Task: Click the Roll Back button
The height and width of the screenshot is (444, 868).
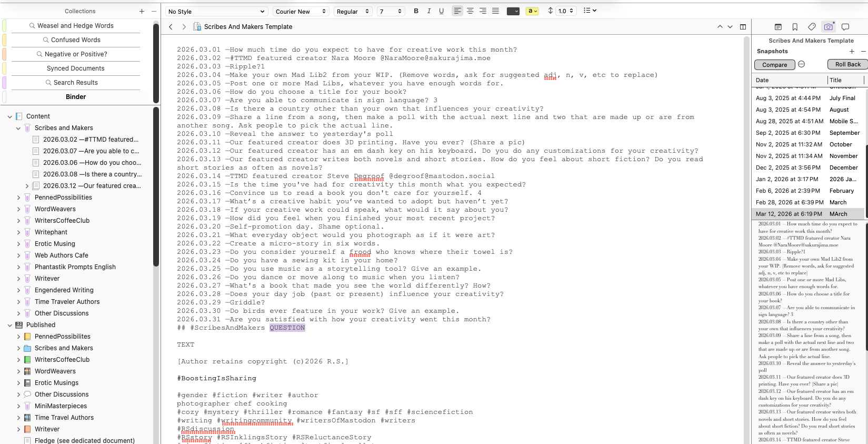Action: pos(847,64)
